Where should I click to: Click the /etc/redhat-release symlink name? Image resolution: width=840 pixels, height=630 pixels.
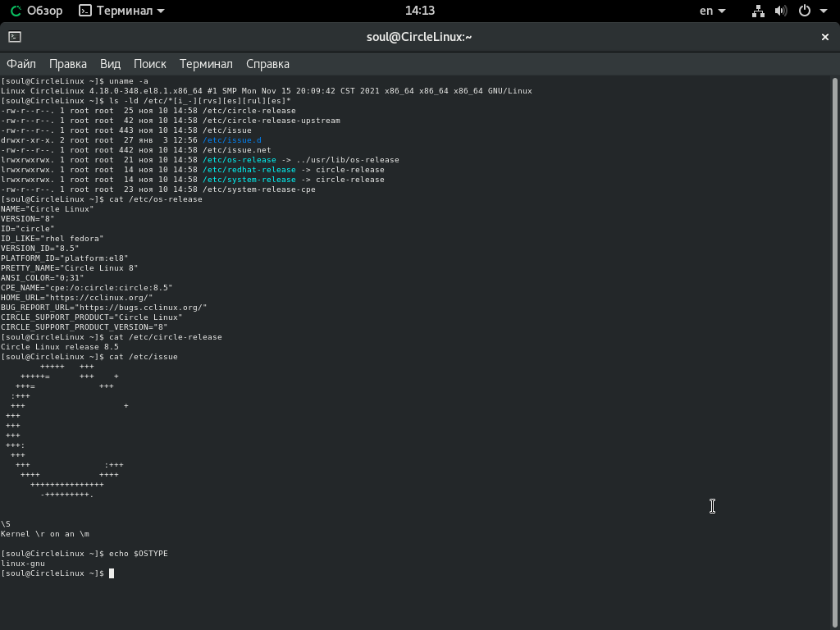(x=249, y=170)
